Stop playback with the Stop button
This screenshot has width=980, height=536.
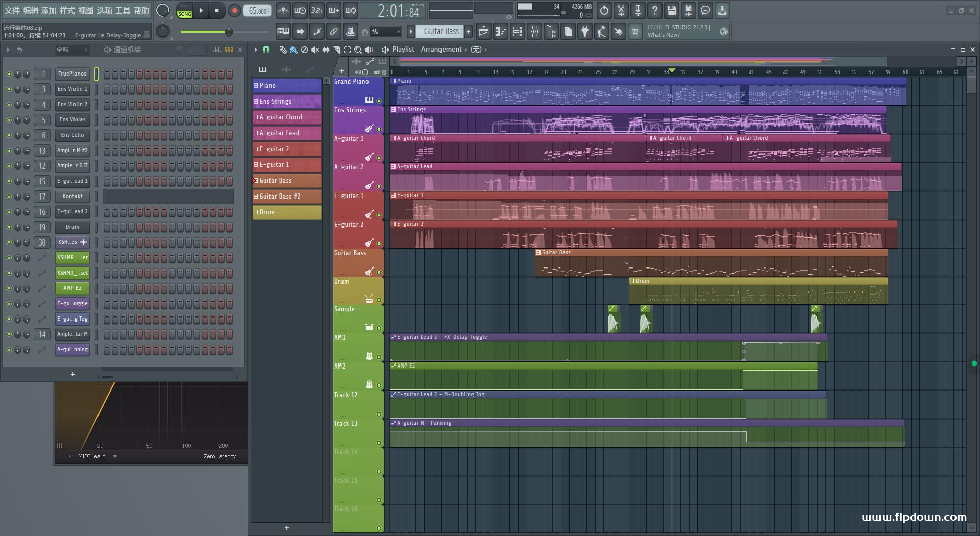[x=217, y=10]
